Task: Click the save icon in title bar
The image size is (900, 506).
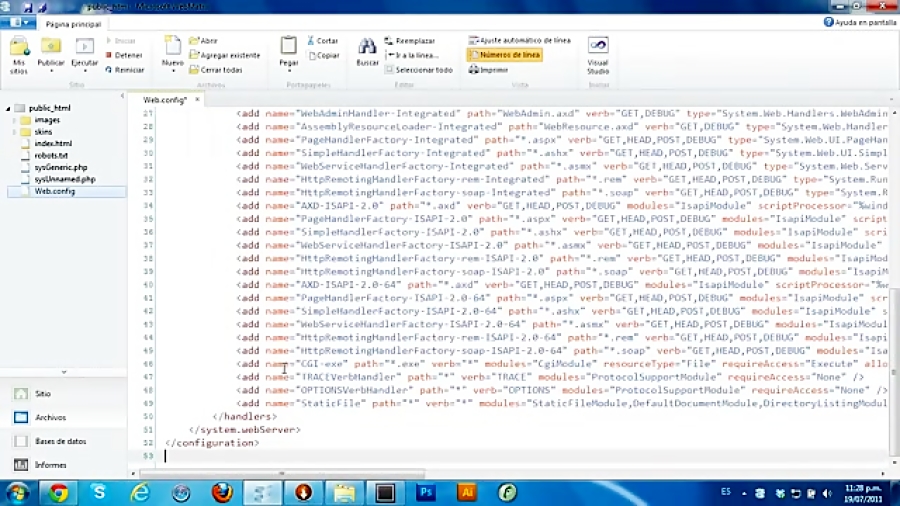Action: click(28, 7)
